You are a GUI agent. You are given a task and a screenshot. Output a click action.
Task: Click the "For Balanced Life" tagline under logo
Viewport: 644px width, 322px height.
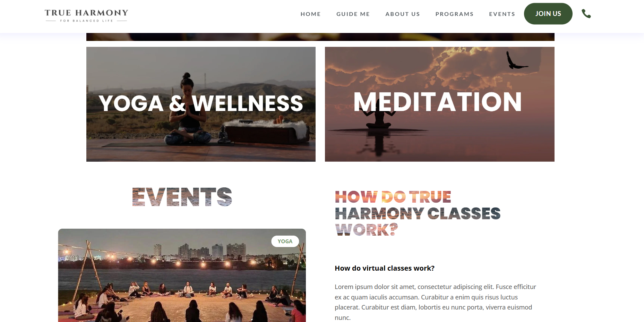click(x=86, y=21)
